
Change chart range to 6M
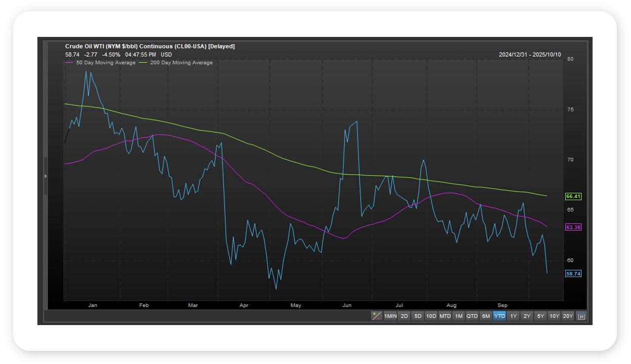point(486,316)
